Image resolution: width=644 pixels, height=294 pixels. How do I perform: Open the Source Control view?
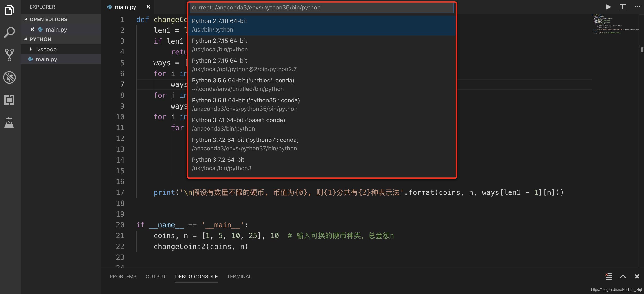click(x=9, y=55)
